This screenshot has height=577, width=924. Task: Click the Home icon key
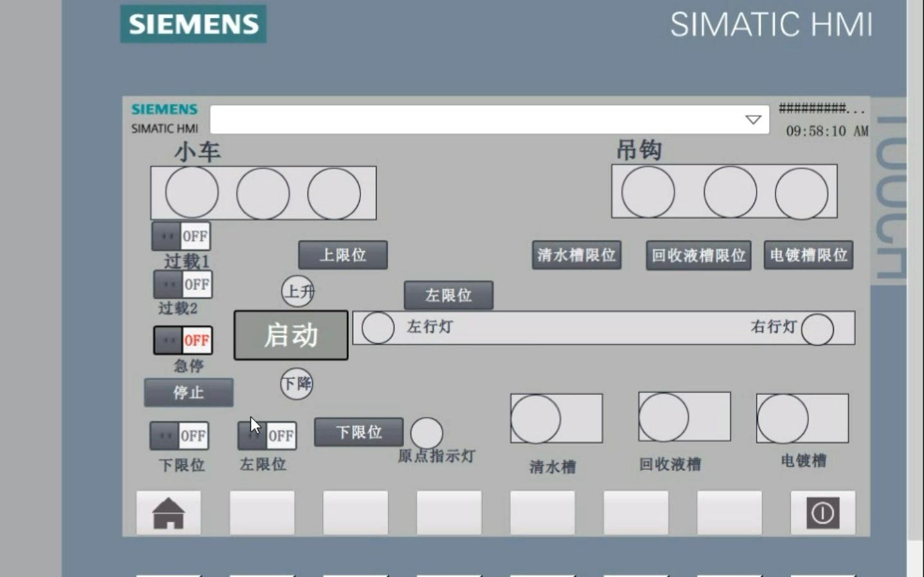pyautogui.click(x=169, y=513)
